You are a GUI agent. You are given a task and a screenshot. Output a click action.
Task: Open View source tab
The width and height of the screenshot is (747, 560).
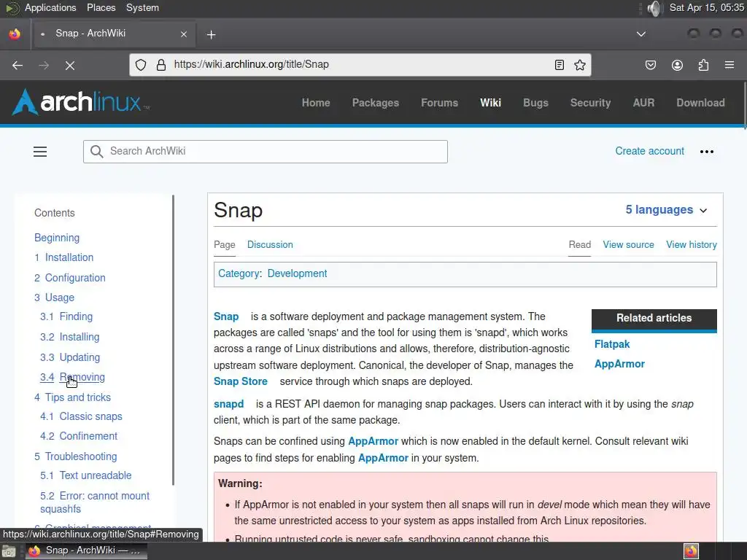click(628, 244)
